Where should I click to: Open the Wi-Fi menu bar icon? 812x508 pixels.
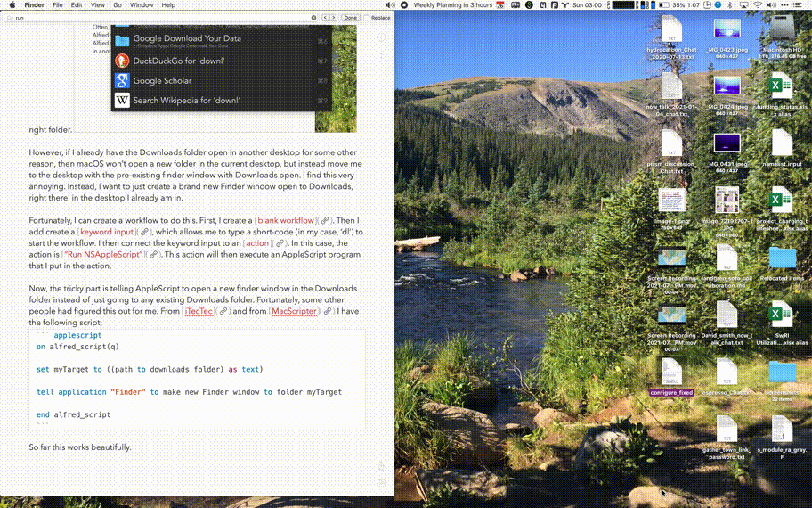click(758, 4)
